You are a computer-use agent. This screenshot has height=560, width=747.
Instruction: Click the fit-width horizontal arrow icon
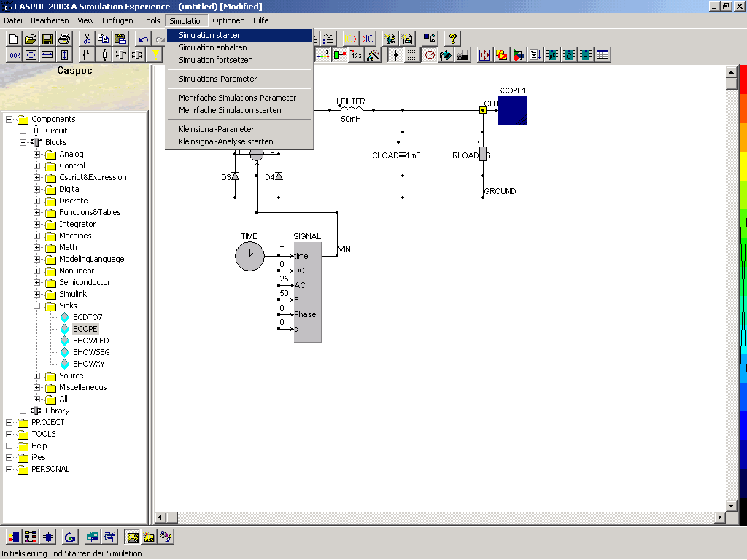tap(47, 55)
